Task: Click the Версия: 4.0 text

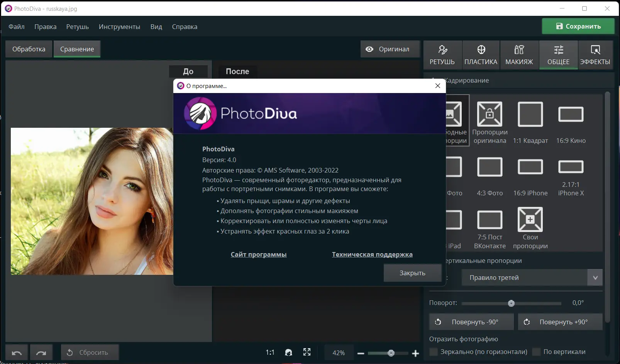Action: [x=219, y=160]
